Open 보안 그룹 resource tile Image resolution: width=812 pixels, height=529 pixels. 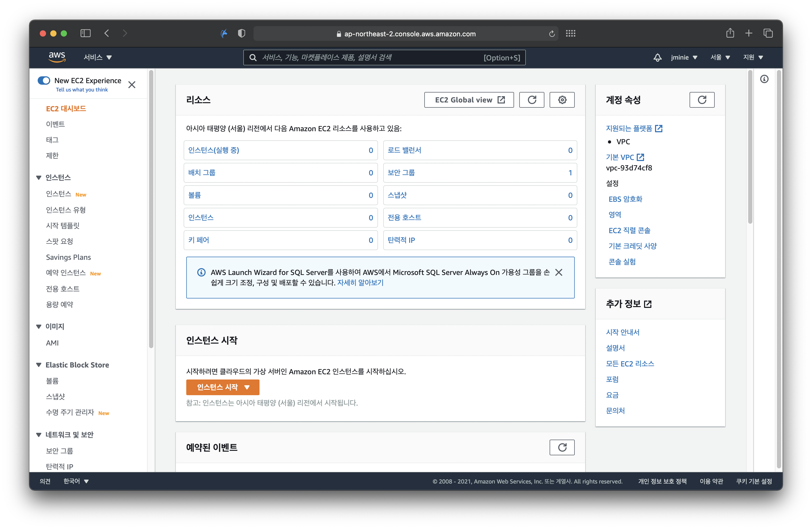tap(480, 173)
